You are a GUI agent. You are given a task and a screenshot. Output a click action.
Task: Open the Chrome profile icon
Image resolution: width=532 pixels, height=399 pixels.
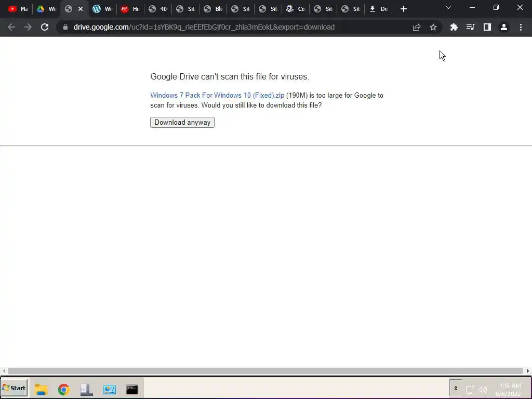pyautogui.click(x=504, y=27)
